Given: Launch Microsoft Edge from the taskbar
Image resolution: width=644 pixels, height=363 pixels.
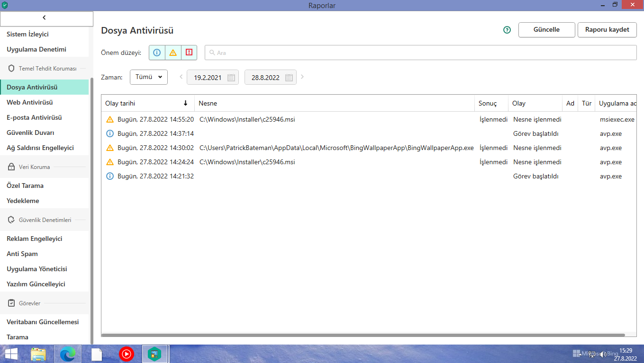Looking at the screenshot, I should point(68,354).
